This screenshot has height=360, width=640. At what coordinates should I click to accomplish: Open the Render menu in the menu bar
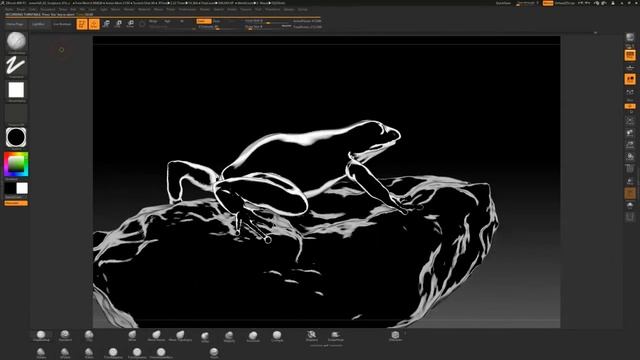coord(204,9)
